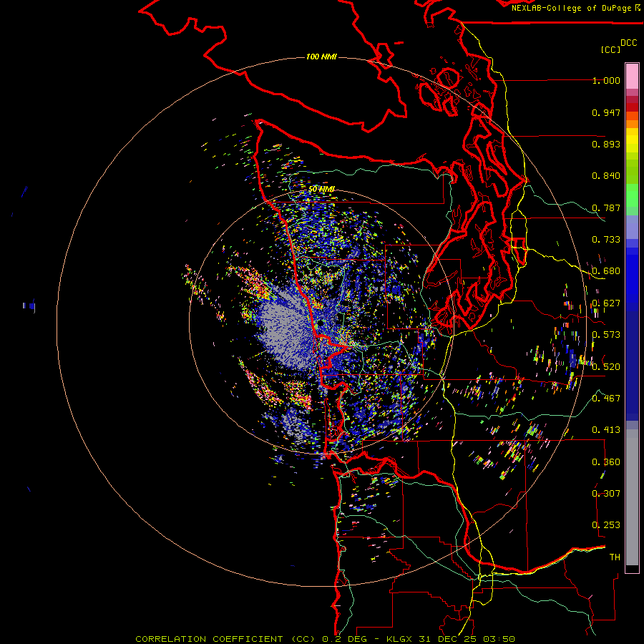The height and width of the screenshot is (644, 644).
Task: Click the CORRELATION COEFFICIENT (CC) caption text
Action: coord(225,639)
